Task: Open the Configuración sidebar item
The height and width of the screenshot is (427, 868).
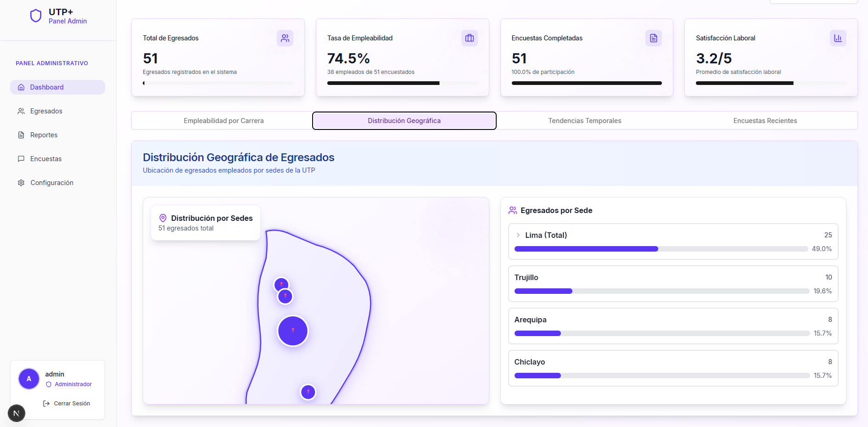Action: (x=51, y=183)
